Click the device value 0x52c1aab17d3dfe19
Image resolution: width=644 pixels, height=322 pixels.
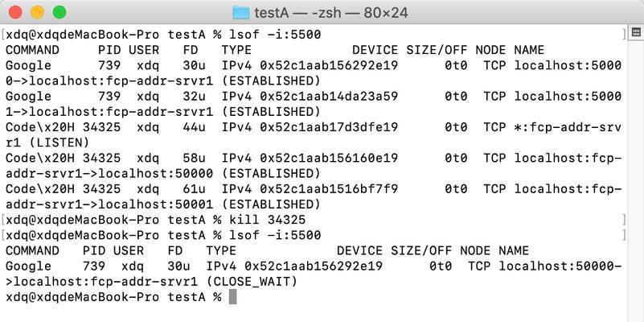[329, 127]
